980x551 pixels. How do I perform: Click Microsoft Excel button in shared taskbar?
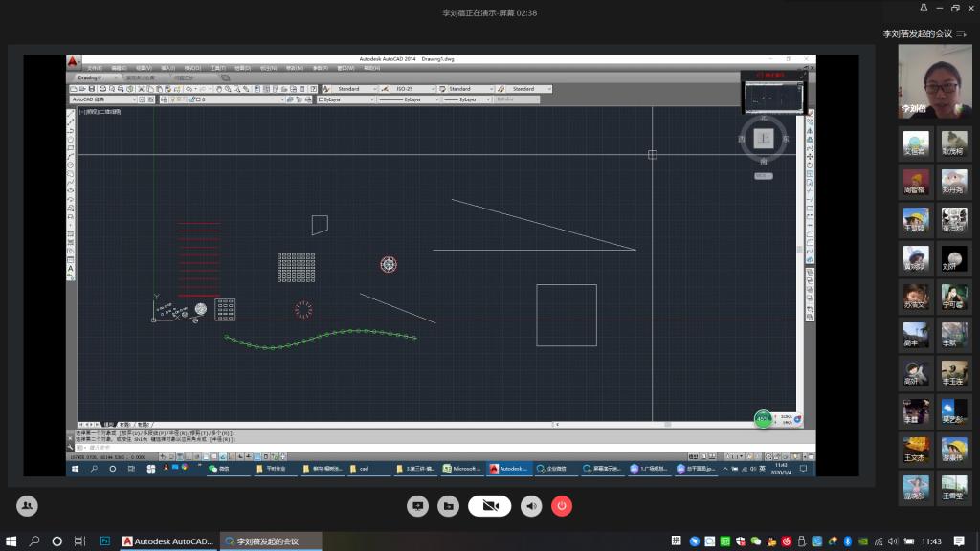tap(462, 469)
